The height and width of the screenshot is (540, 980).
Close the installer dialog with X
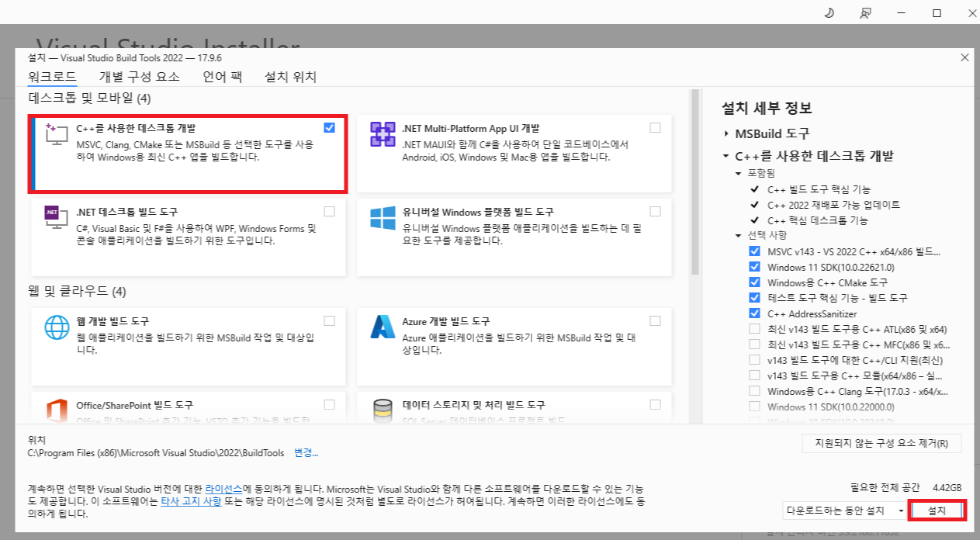(x=964, y=57)
